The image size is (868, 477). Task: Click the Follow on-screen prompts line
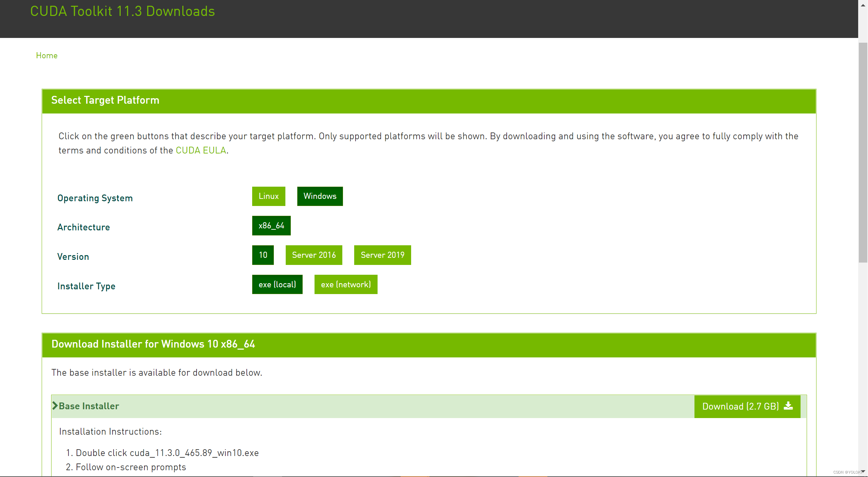click(126, 467)
